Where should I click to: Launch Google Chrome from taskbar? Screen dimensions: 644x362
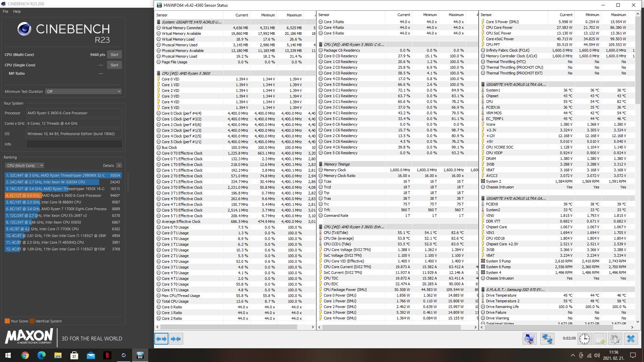[x=25, y=355]
